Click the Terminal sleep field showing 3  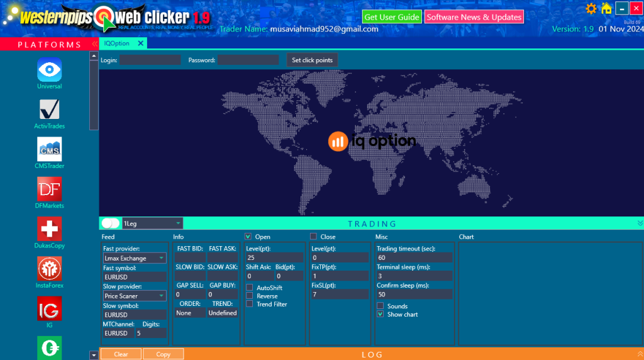(414, 276)
